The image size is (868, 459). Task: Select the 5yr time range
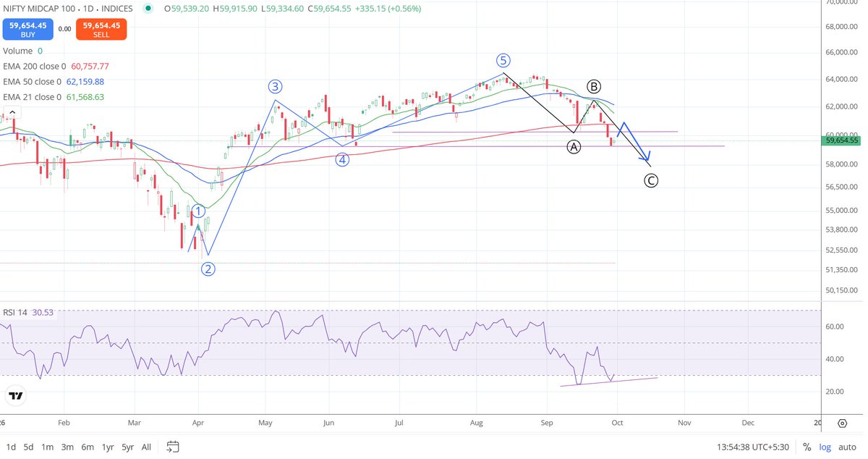tap(128, 447)
